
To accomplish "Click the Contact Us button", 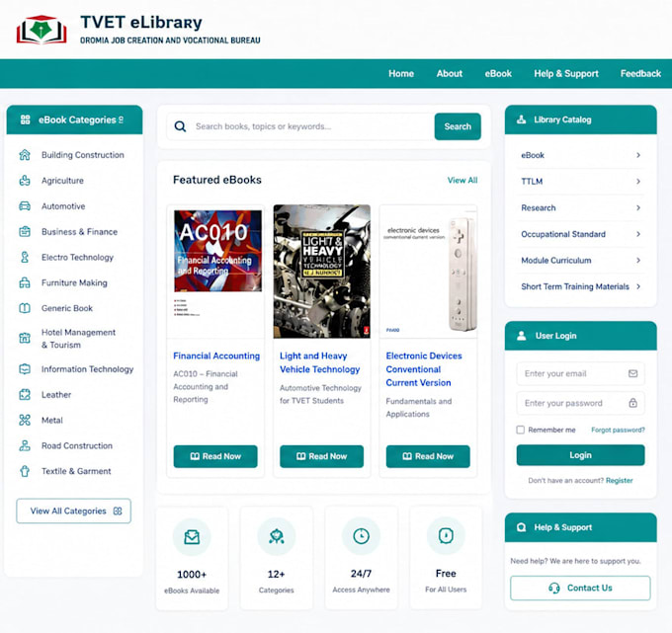I will pos(581,588).
